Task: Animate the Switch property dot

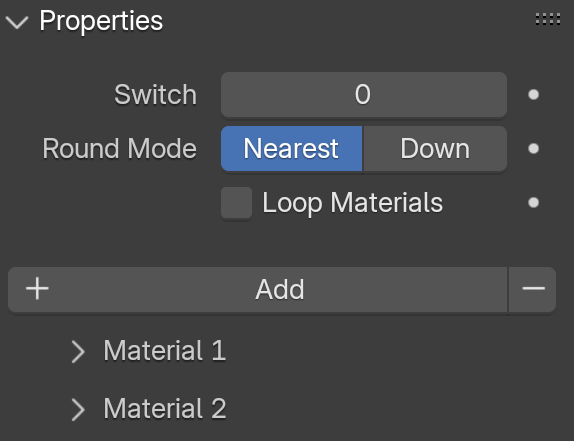Action: click(533, 95)
